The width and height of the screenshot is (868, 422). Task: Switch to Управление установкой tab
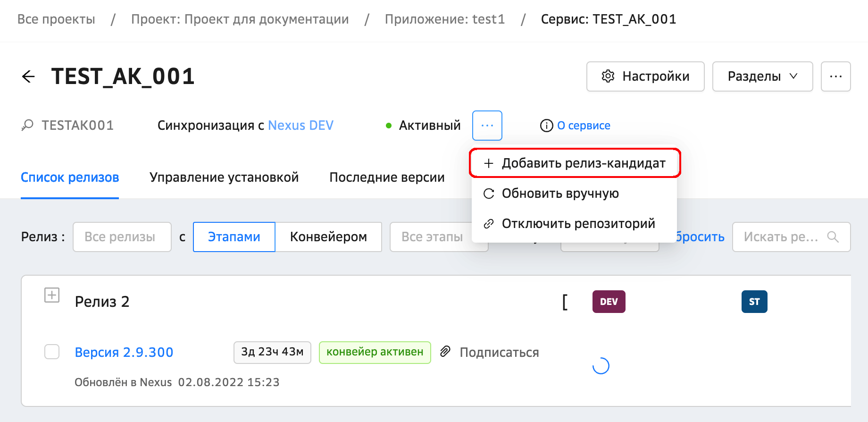[224, 177]
